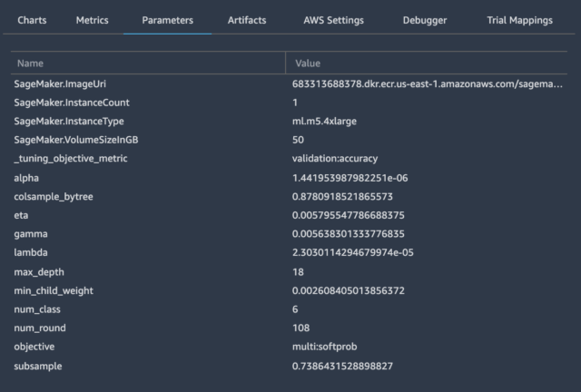This screenshot has width=581, height=392.
Task: Select the SageMaker.InstanceCount row name
Action: click(72, 103)
